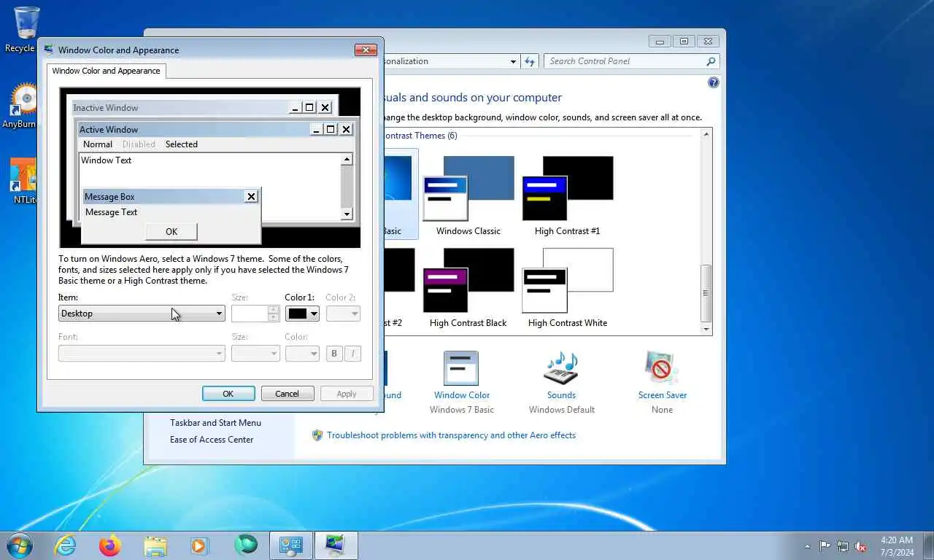Open Personalization help question mark icon
The image size is (934, 560).
click(714, 82)
